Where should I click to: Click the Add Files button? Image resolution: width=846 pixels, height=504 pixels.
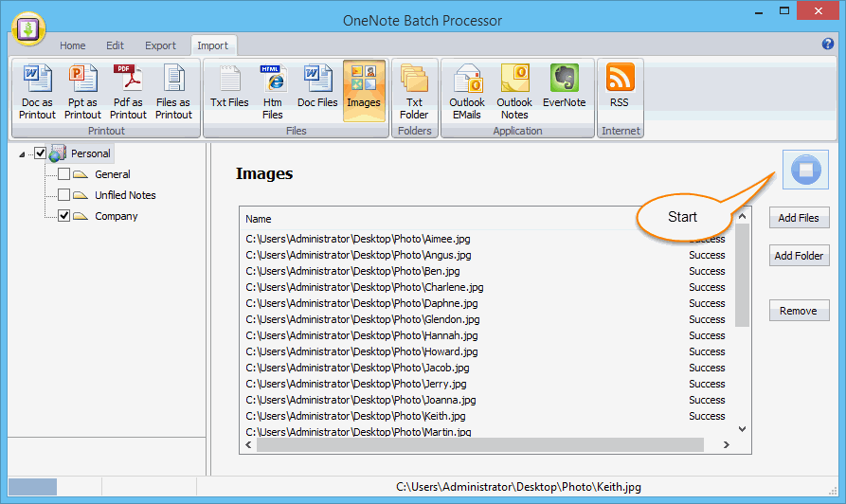[799, 218]
